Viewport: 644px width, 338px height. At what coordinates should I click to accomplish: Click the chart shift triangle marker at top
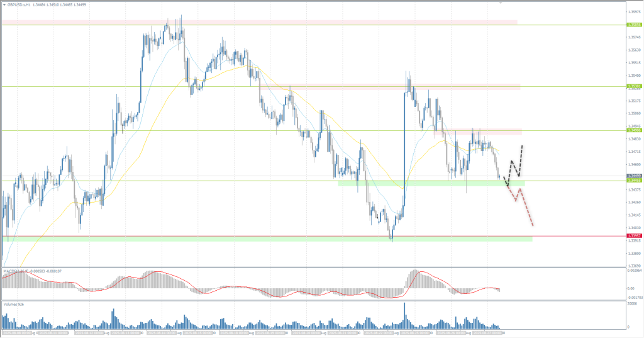[501, 3]
